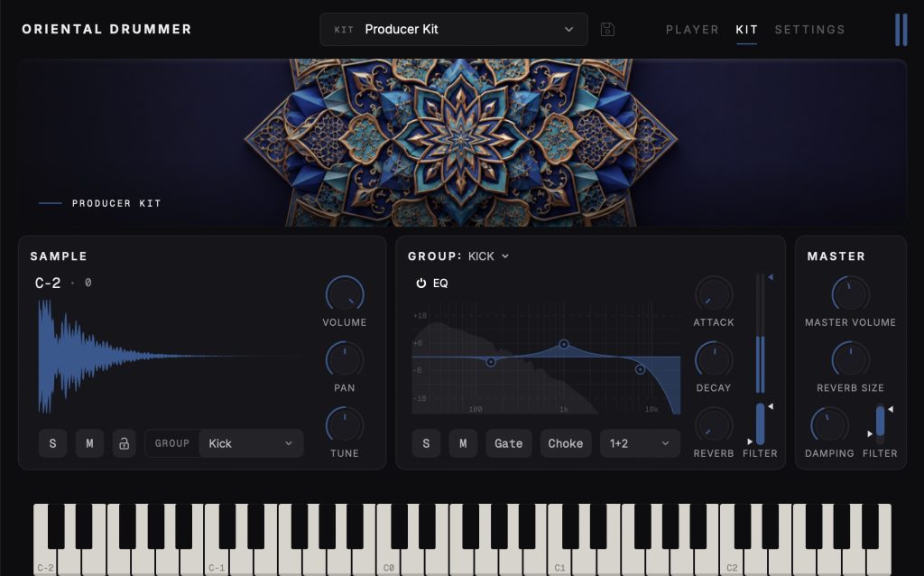Expand the GROUP: KICK selector
The width and height of the screenshot is (924, 576).
click(x=488, y=256)
